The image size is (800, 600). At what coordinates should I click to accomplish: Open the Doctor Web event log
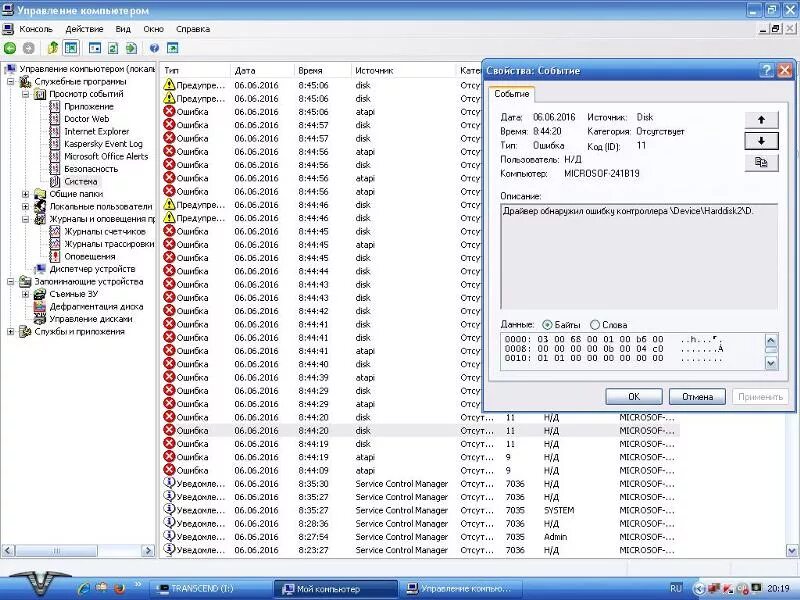86,119
